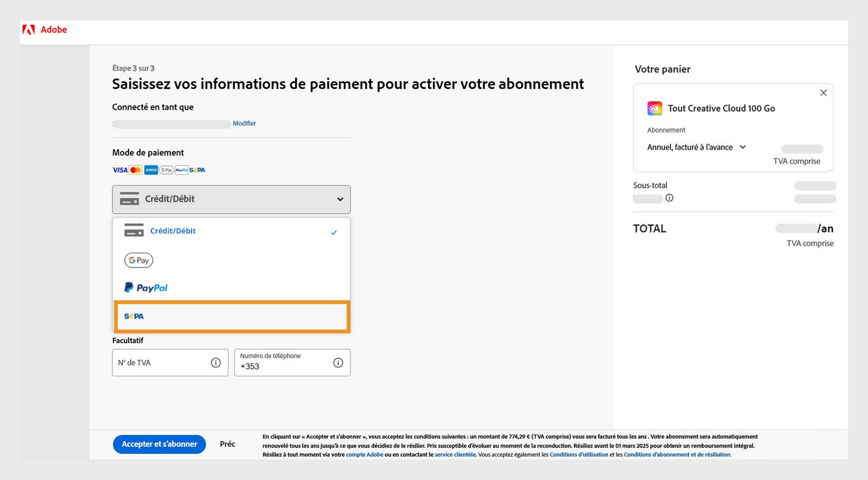Focus the Numéro de téléphone field
Viewport: 868px width, 480px height.
[292, 363]
